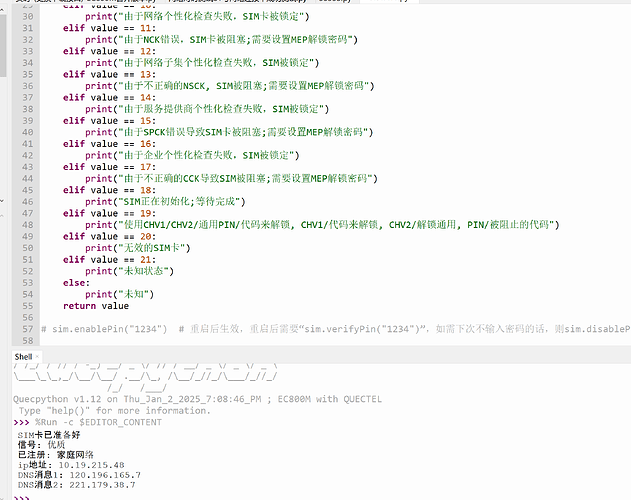Image resolution: width=631 pixels, height=500 pixels.
Task: Click the print line "无效的SIM卡"
Action: (x=138, y=248)
